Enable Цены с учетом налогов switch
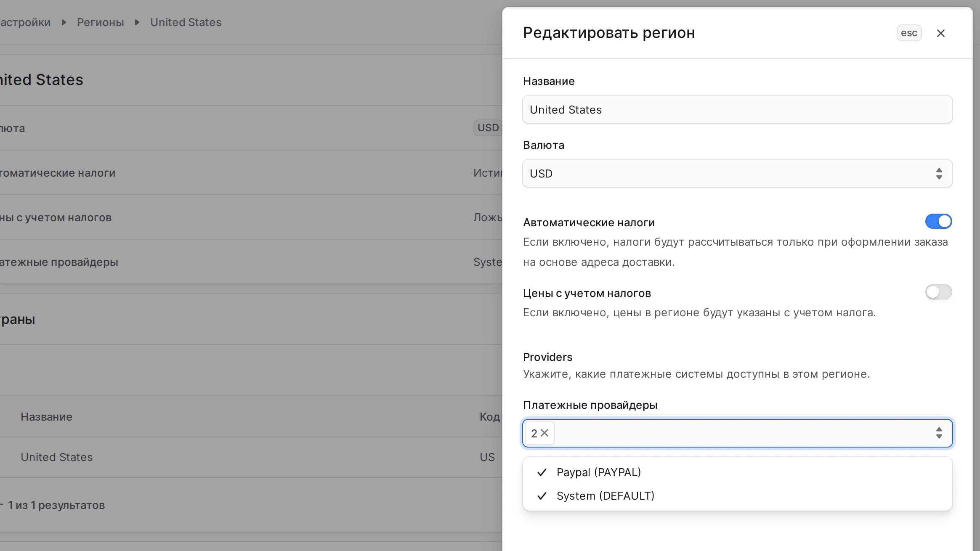The image size is (980, 551). tap(938, 292)
